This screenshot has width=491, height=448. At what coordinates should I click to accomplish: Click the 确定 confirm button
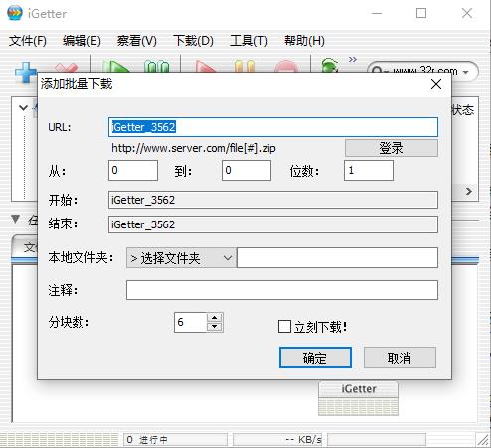click(315, 358)
